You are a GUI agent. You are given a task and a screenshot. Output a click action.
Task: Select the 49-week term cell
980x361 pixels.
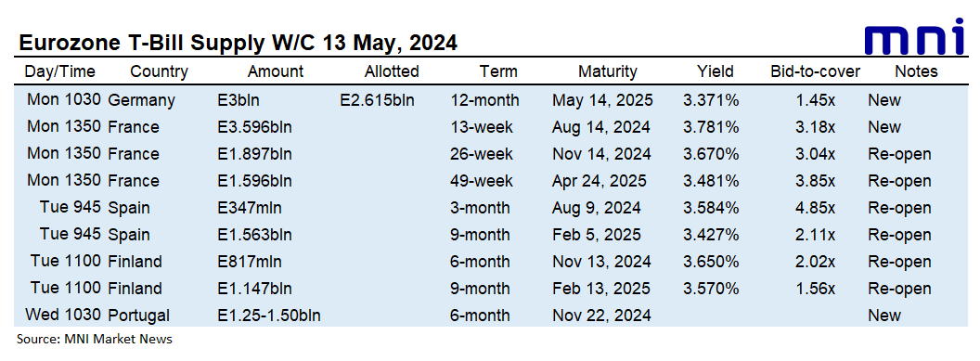click(x=482, y=180)
